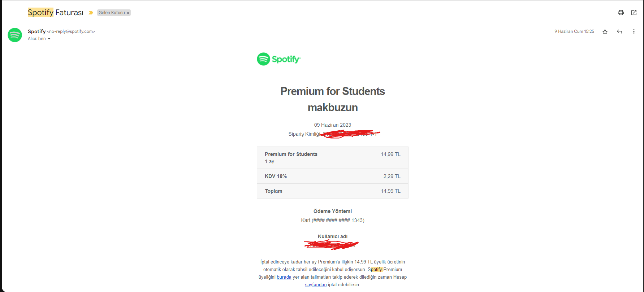Open the three-dot more options menu
This screenshot has width=644, height=292.
pyautogui.click(x=634, y=32)
